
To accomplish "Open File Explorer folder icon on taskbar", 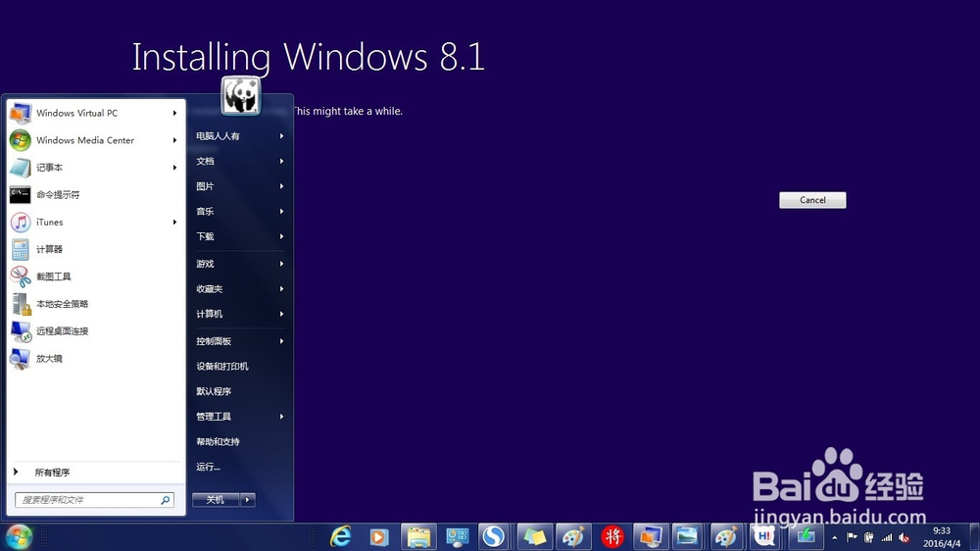I will click(418, 536).
